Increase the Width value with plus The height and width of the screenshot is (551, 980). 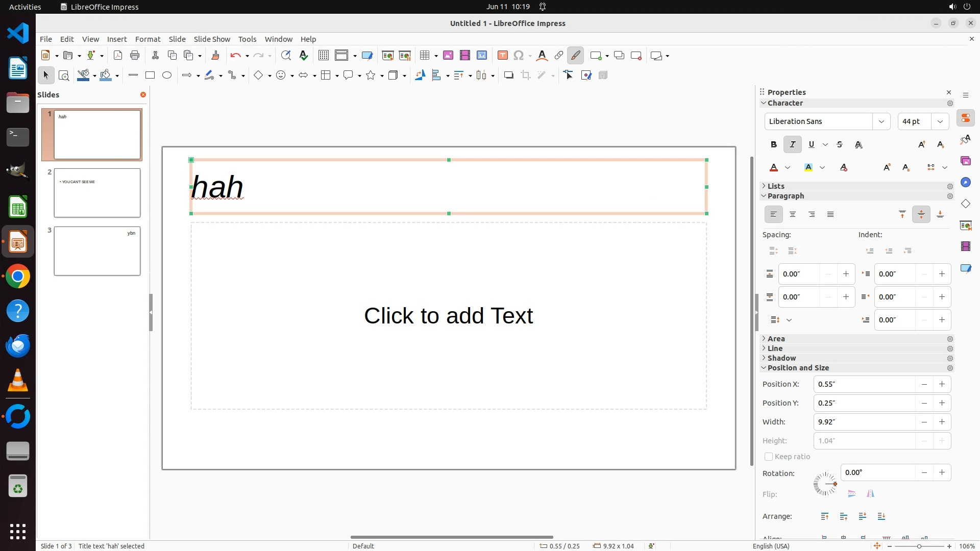(x=942, y=422)
